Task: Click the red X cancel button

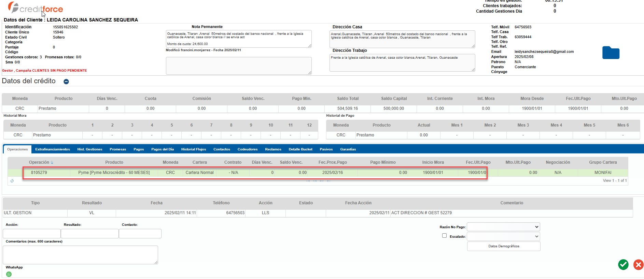Action: point(638,264)
